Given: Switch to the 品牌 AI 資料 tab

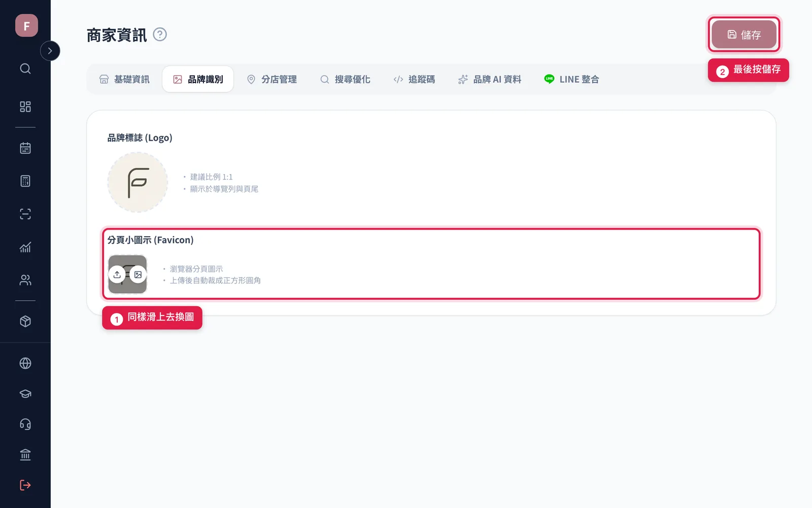Looking at the screenshot, I should coord(490,79).
